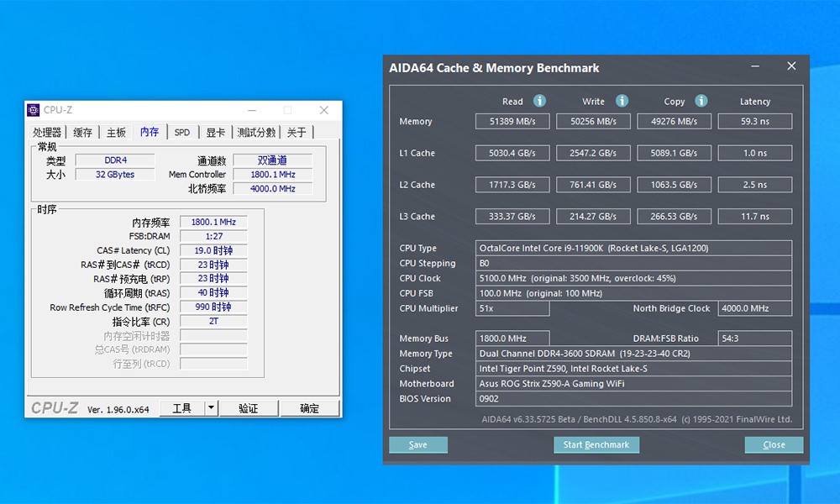
Task: Click the CPU Multiplier value 51x
Action: pyautogui.click(x=512, y=308)
